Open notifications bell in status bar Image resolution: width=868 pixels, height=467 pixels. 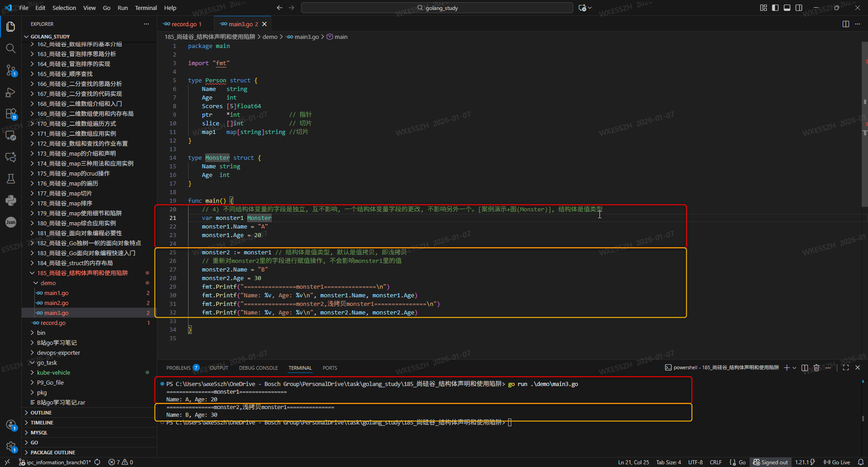(861, 462)
